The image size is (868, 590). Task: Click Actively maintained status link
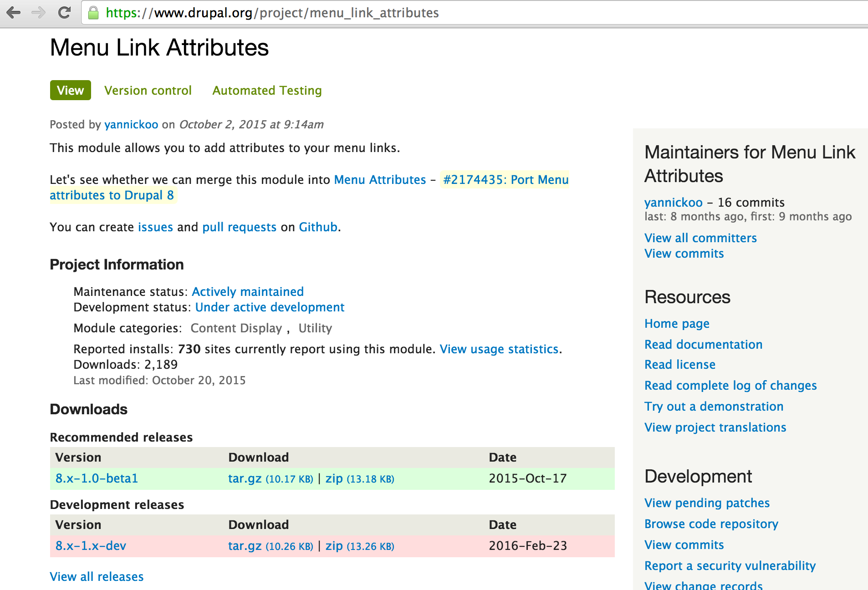[248, 291]
